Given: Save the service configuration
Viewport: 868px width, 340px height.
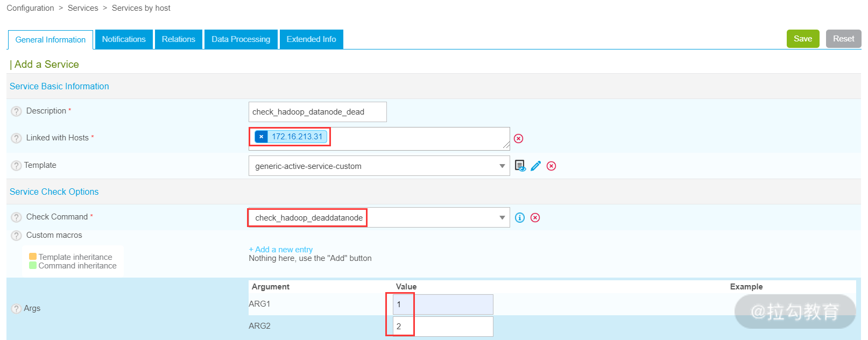Looking at the screenshot, I should (803, 39).
